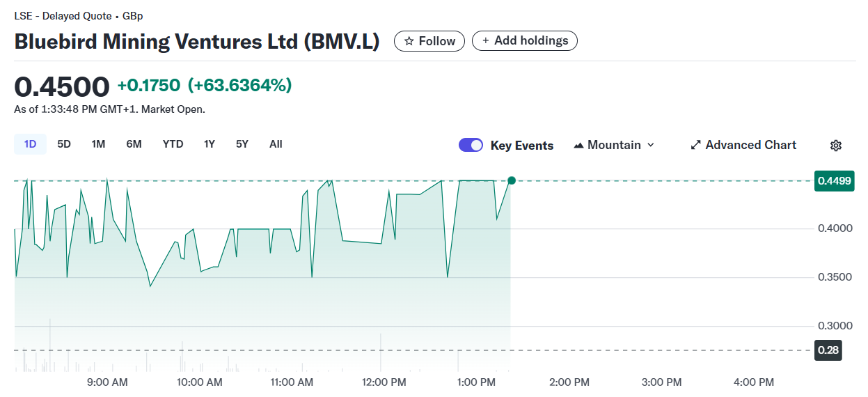
Task: Click the Advanced Chart expand arrows icon
Action: 695,145
